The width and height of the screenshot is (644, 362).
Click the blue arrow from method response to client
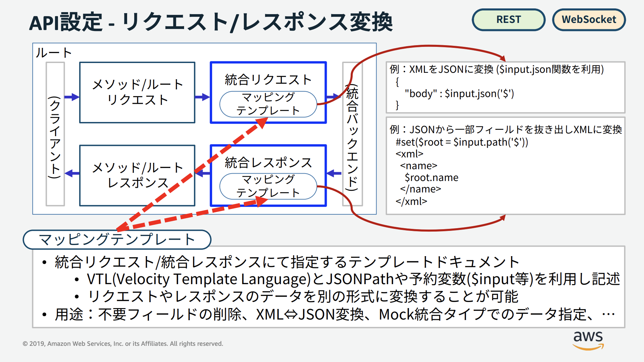coord(72,174)
